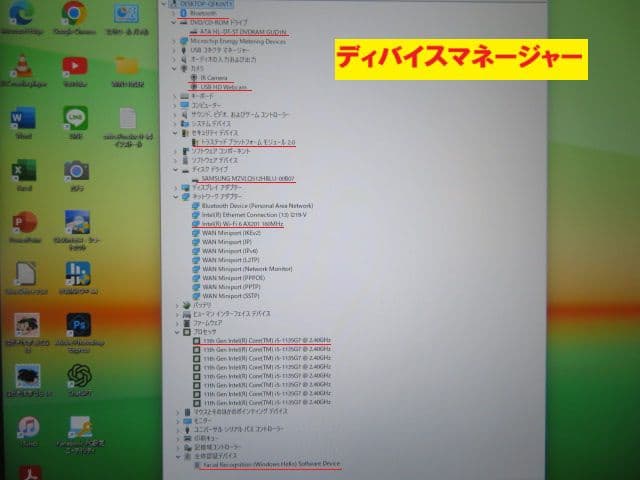The image size is (640, 480).
Task: Select WAN Miniport (L2TP)
Action: point(226,260)
